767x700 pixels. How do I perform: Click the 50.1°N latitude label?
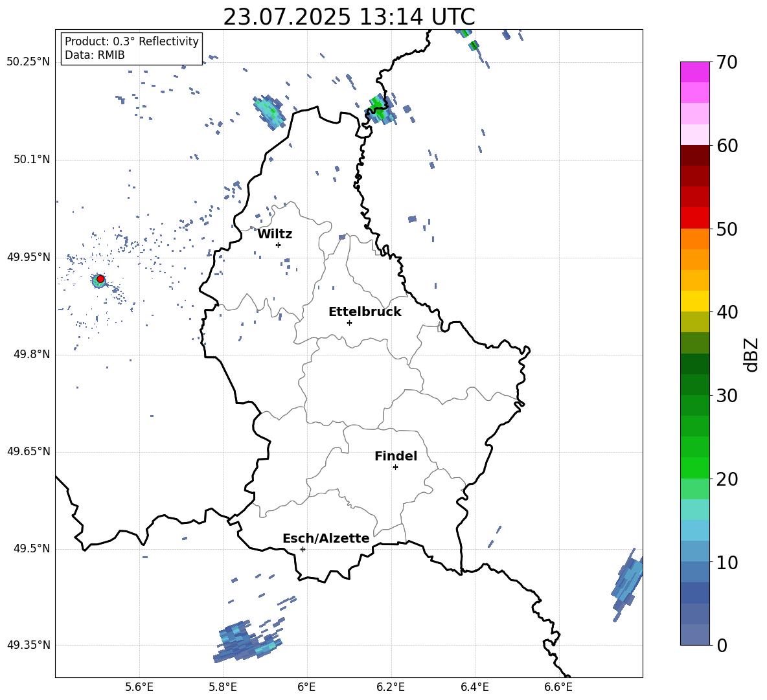[x=32, y=159]
